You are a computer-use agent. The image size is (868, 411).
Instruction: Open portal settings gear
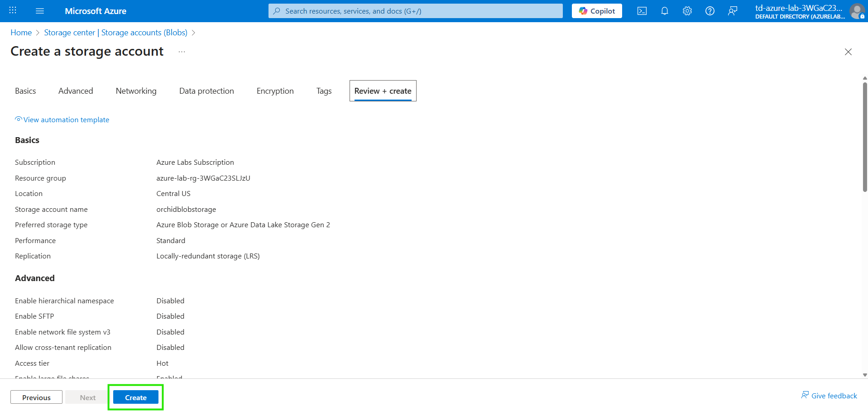click(x=687, y=11)
